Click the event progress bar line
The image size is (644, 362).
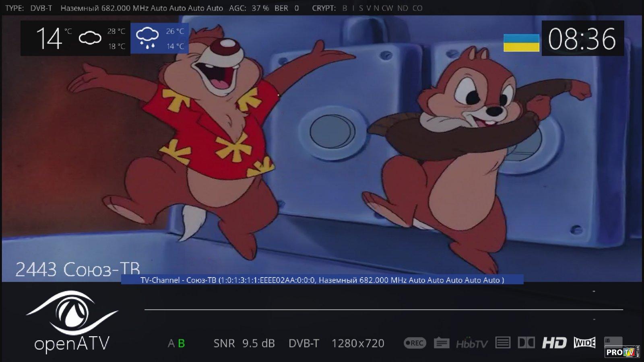tap(383, 310)
